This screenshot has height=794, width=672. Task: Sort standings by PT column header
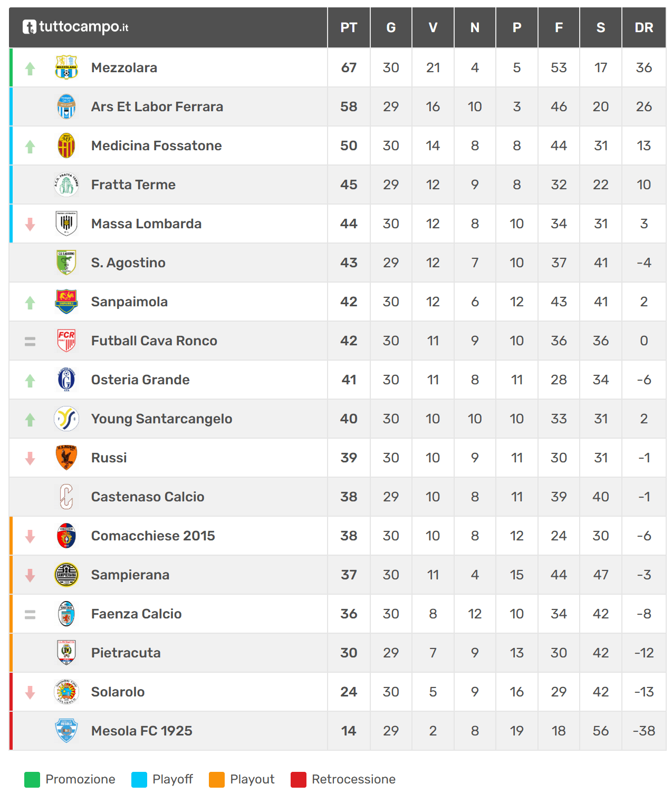tap(349, 27)
